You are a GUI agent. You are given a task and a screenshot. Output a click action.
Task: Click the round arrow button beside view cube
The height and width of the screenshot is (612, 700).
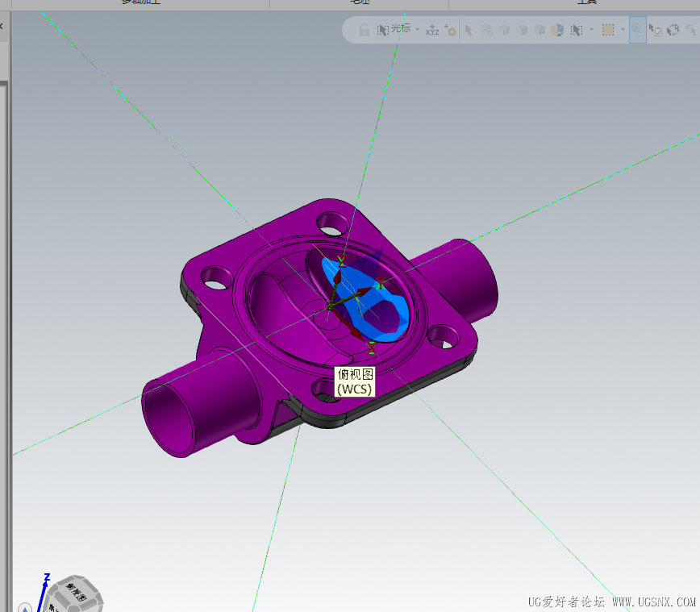pyautogui.click(x=24, y=607)
